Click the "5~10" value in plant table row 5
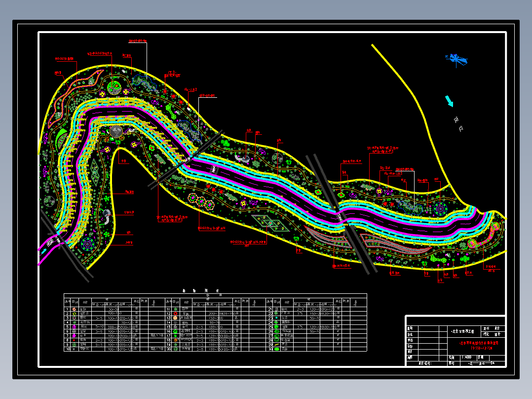This screenshot has height=399, width=532. click(x=99, y=327)
